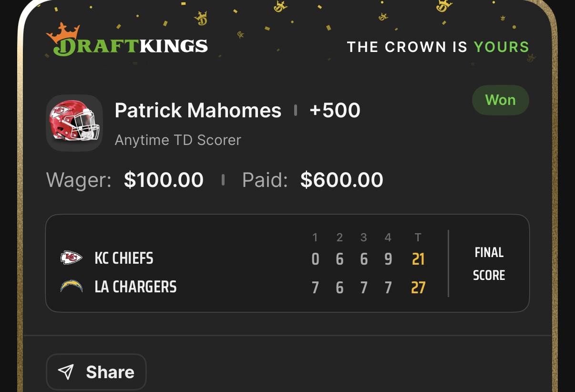
Task: Select the Patrick Mahomes player name
Action: click(198, 111)
